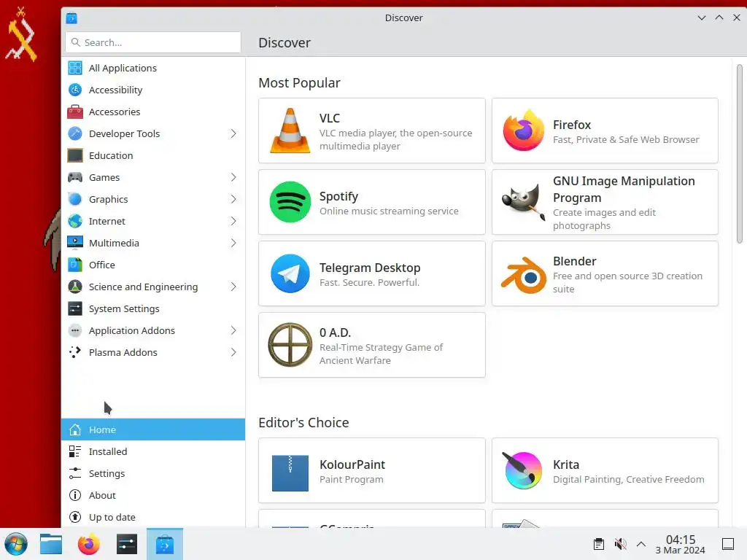Open the Application Addons category label
Viewport: 747px width, 560px height.
pos(132,330)
